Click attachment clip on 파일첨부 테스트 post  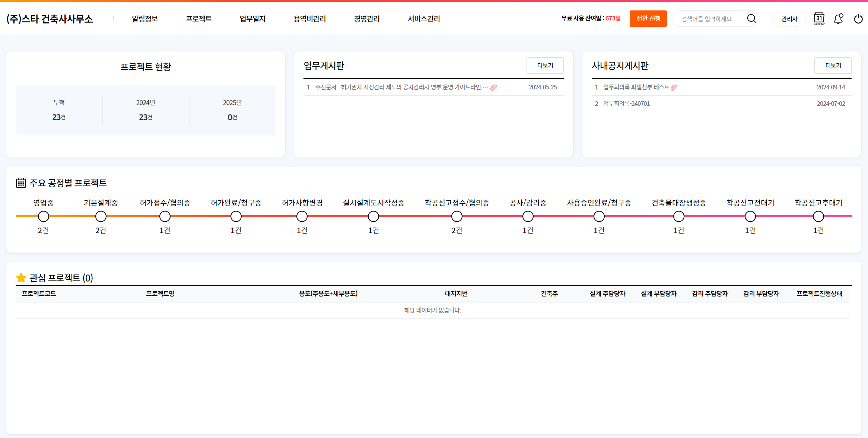[x=674, y=88]
